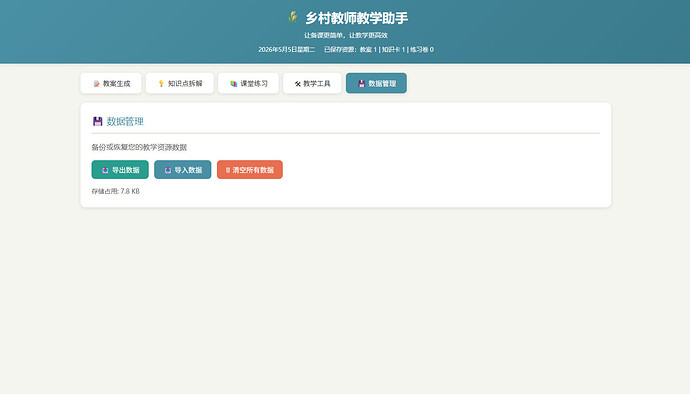Click the 数据管理 tab
690x394 pixels.
coord(376,83)
